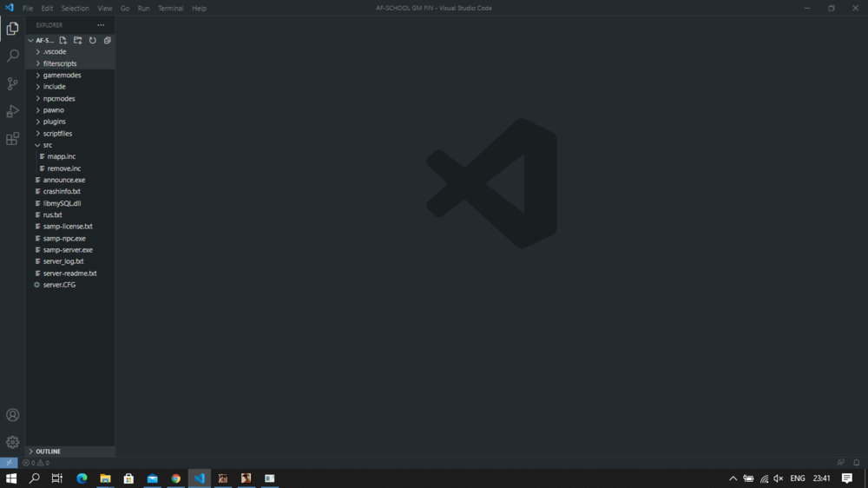This screenshot has width=868, height=488.
Task: Open Explorer views and more actions menu
Action: point(101,25)
